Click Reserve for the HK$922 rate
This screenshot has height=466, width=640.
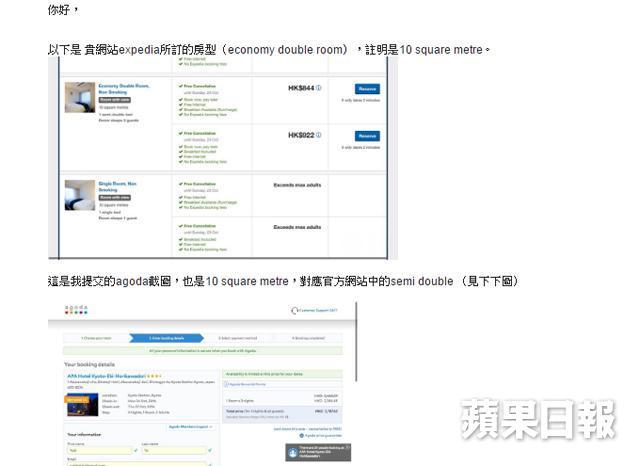coord(367,135)
